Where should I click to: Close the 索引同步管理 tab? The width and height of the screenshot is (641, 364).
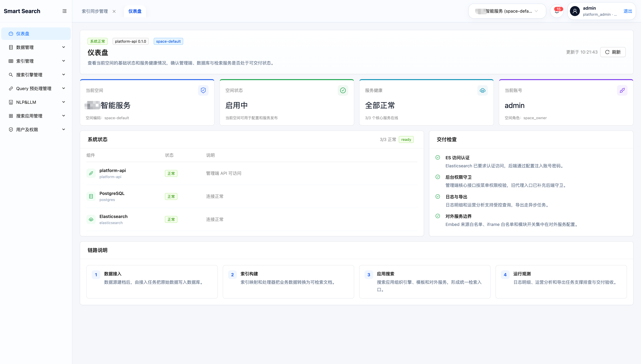(114, 11)
